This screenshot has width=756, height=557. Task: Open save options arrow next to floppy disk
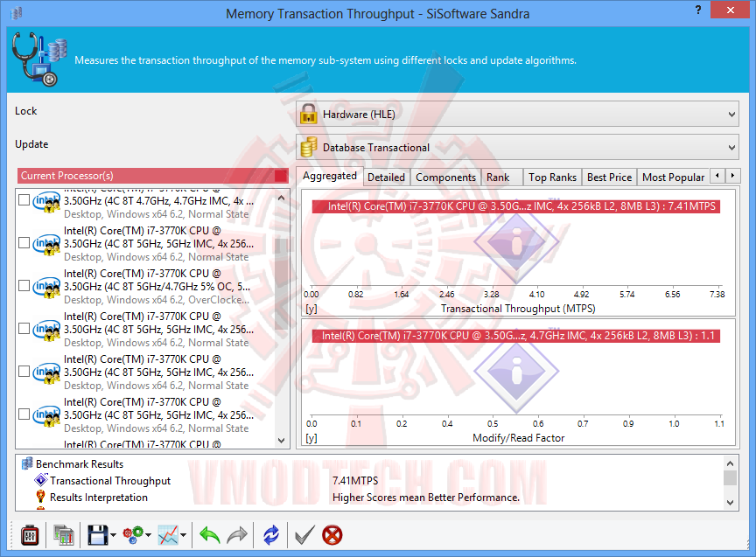[x=113, y=535]
